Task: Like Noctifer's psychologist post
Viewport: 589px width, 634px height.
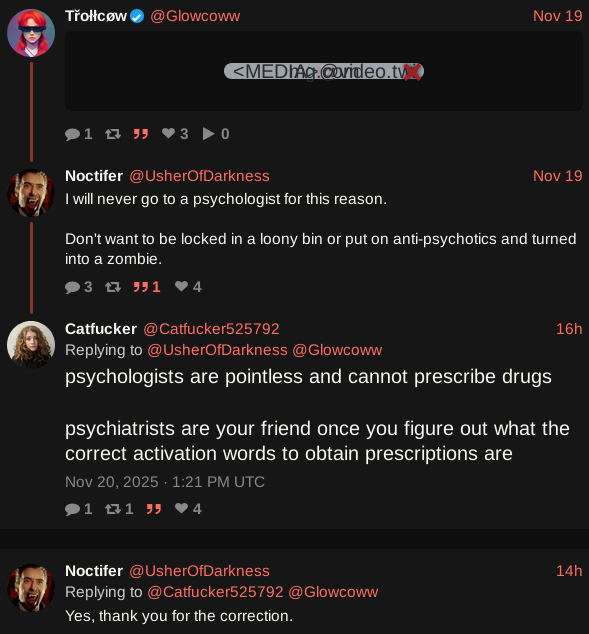Action: click(x=181, y=286)
